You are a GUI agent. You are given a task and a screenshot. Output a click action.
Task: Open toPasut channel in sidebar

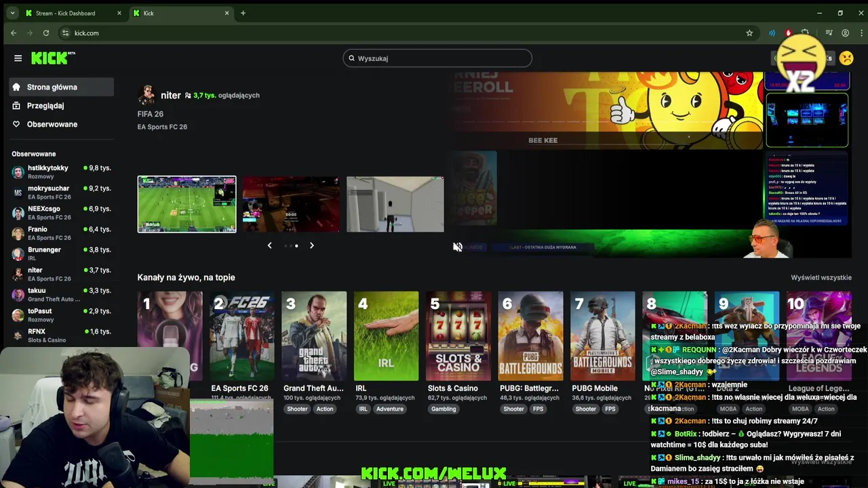(x=62, y=315)
